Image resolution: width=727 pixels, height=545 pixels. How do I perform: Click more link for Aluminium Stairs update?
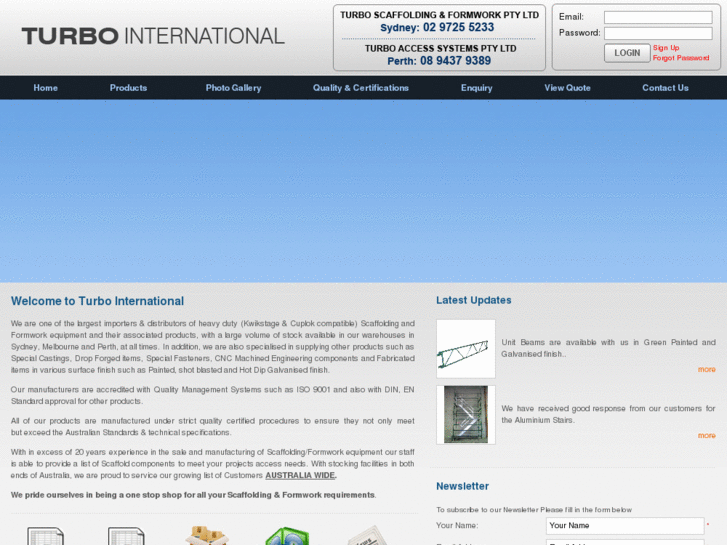707,435
